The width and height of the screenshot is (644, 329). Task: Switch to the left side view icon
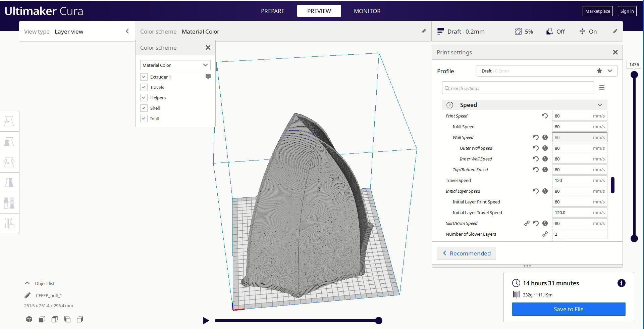click(67, 319)
